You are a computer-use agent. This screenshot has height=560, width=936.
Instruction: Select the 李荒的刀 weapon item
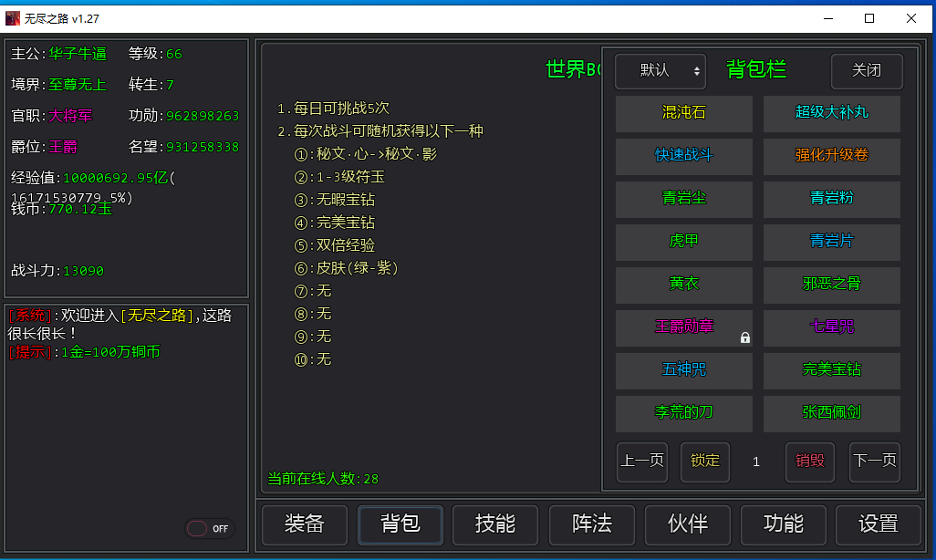[683, 412]
